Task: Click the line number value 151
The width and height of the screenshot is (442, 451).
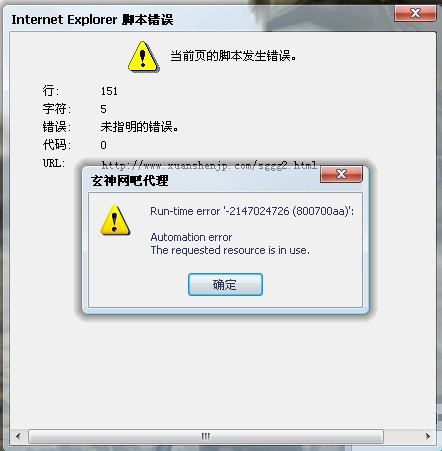Action: point(109,91)
